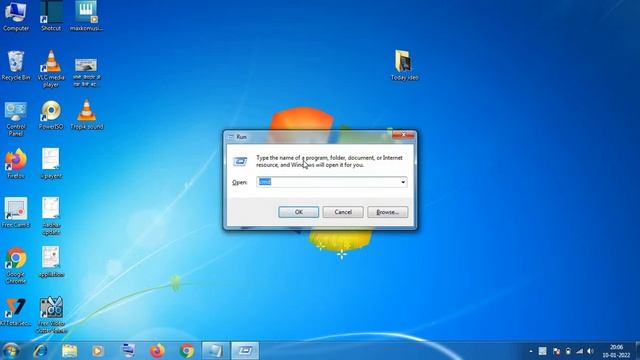Select the image file with Hindi name
Image resolution: width=640 pixels, height=360 pixels.
tap(86, 72)
